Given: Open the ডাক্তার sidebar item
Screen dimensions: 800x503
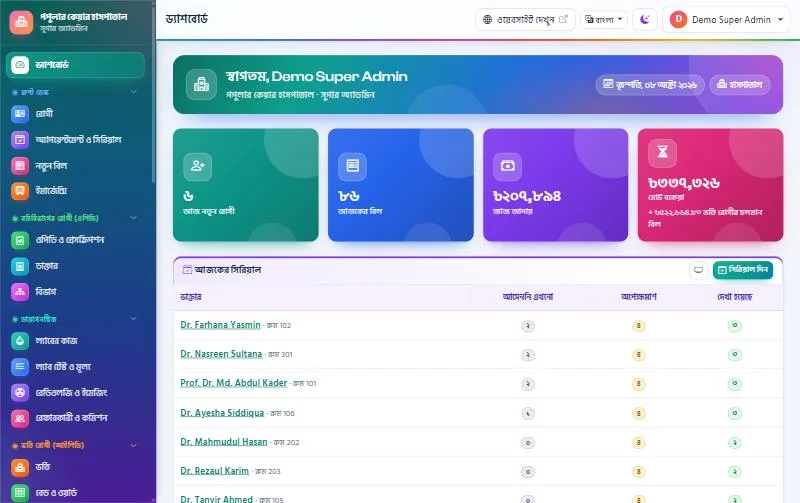Looking at the screenshot, I should click(76, 266).
